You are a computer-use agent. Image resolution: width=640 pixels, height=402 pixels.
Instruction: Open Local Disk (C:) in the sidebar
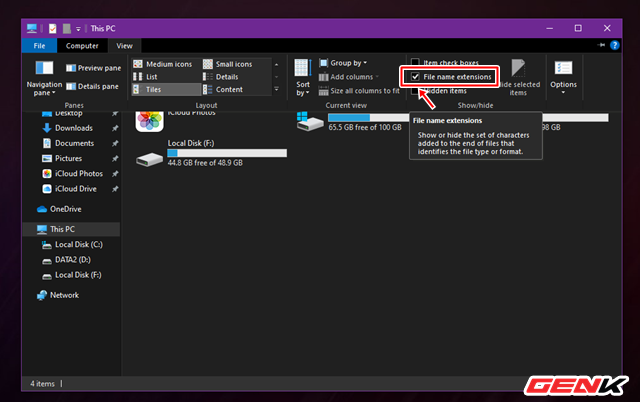(x=78, y=244)
